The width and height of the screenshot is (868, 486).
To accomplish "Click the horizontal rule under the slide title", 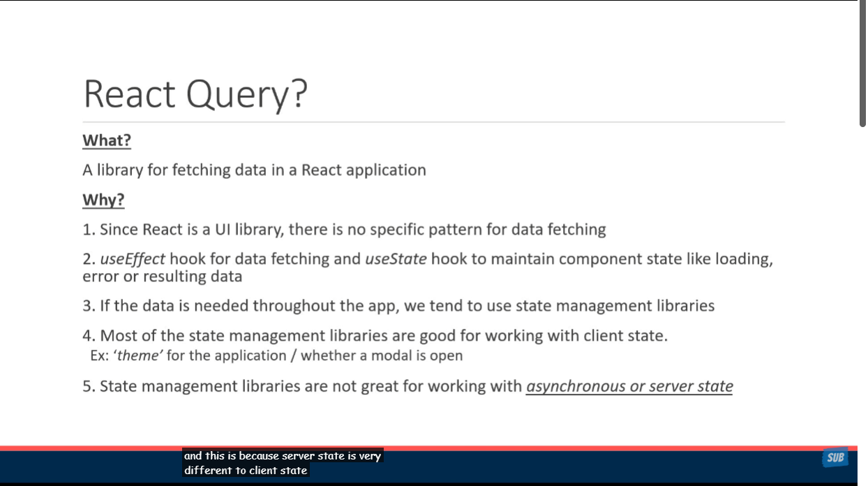I will 433,122.
